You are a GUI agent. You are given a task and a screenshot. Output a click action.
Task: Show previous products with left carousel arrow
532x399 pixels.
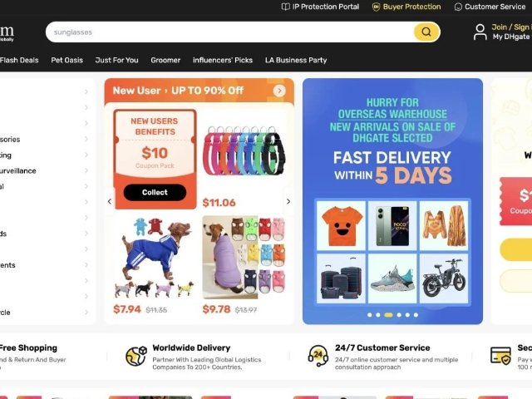(x=110, y=201)
